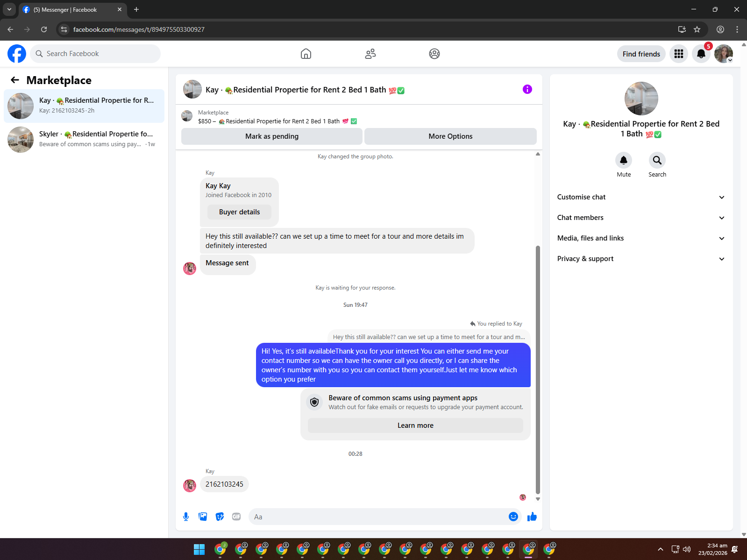
Task: Expand Chat members section
Action: 641,218
